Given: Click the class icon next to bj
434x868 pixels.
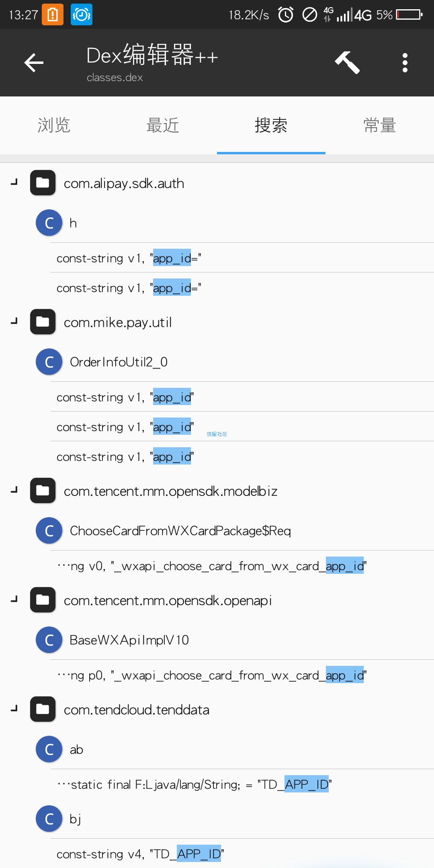Looking at the screenshot, I should click(49, 819).
